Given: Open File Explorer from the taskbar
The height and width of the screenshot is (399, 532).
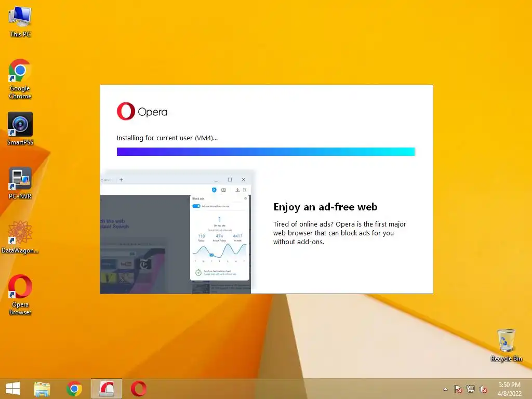Looking at the screenshot, I should coord(42,389).
